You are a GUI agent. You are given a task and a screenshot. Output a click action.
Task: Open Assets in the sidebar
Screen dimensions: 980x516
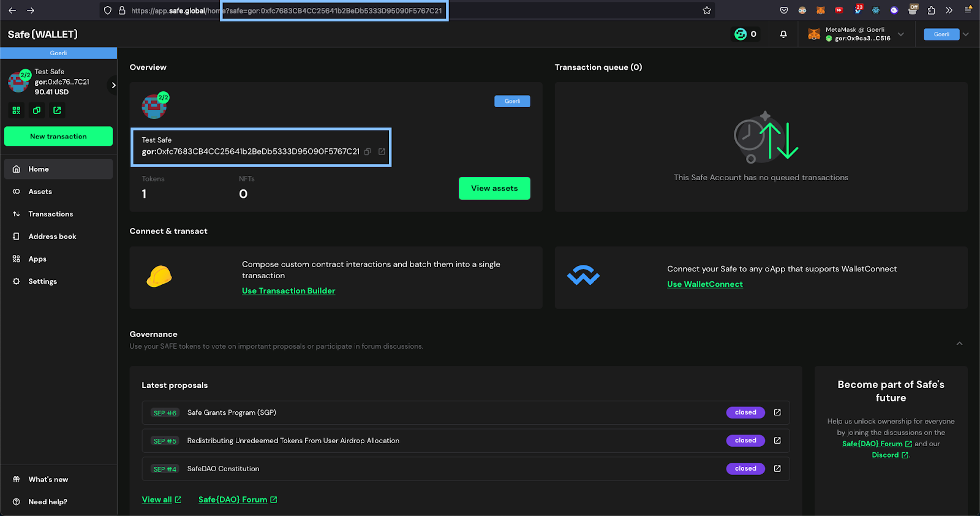pos(58,192)
